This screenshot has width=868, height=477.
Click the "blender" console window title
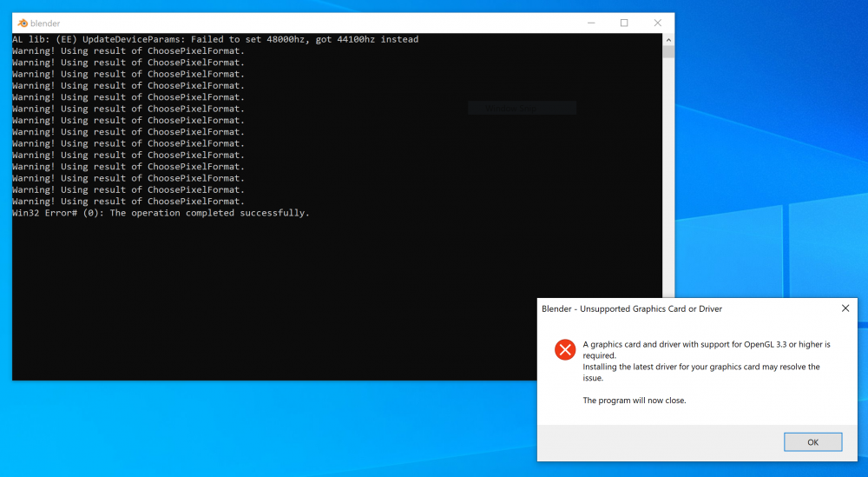[x=45, y=23]
